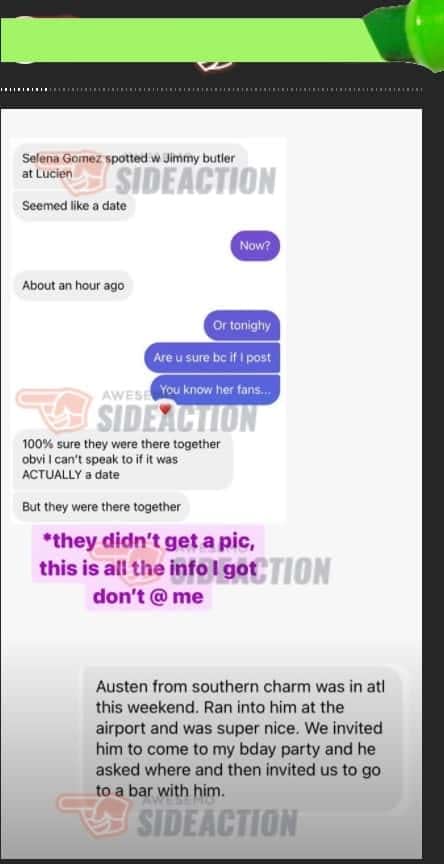Select the '100% sure they were there' message
Screen dimensions: 444x864
click(x=123, y=460)
